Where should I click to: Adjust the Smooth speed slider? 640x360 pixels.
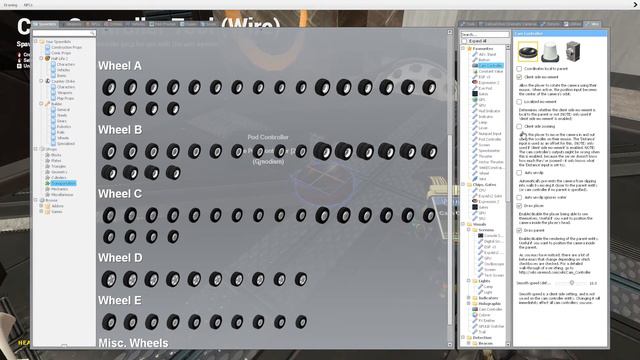(572, 283)
